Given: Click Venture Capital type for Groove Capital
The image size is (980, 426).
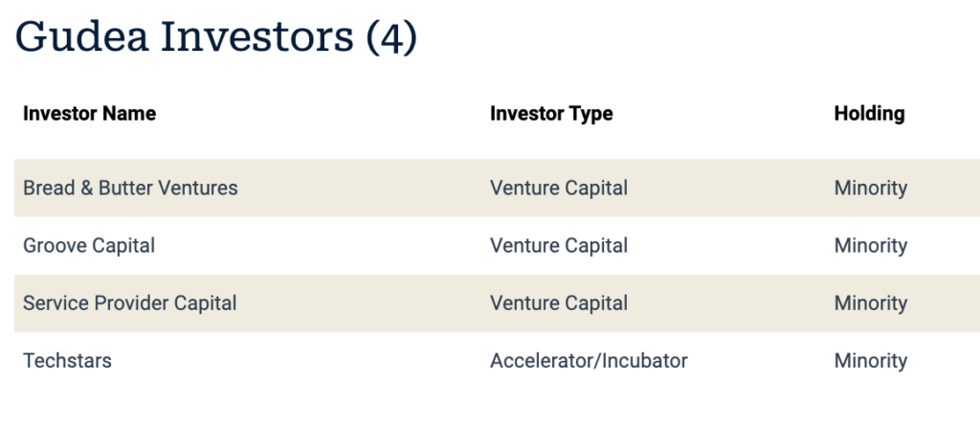Looking at the screenshot, I should coord(559,246).
